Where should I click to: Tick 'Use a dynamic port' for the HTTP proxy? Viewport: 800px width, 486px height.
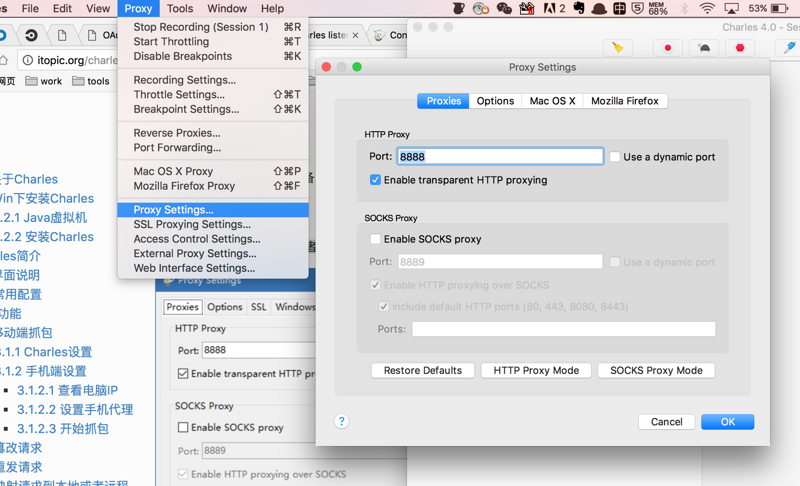click(x=615, y=157)
